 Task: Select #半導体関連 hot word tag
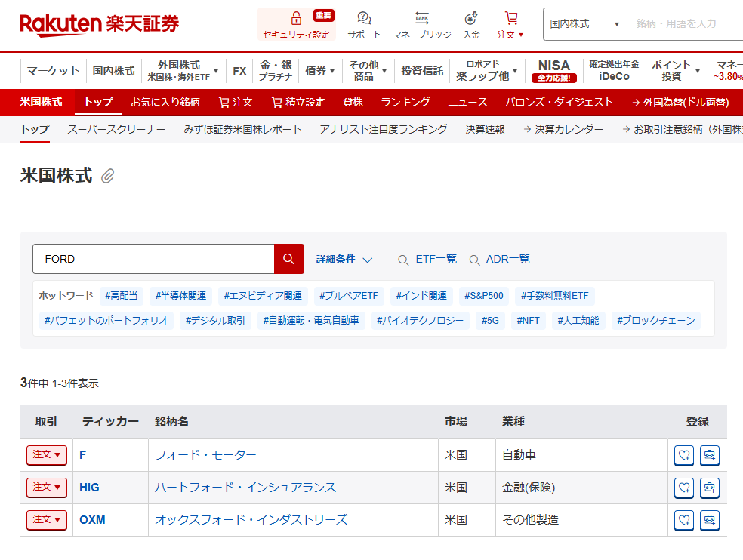(x=181, y=296)
